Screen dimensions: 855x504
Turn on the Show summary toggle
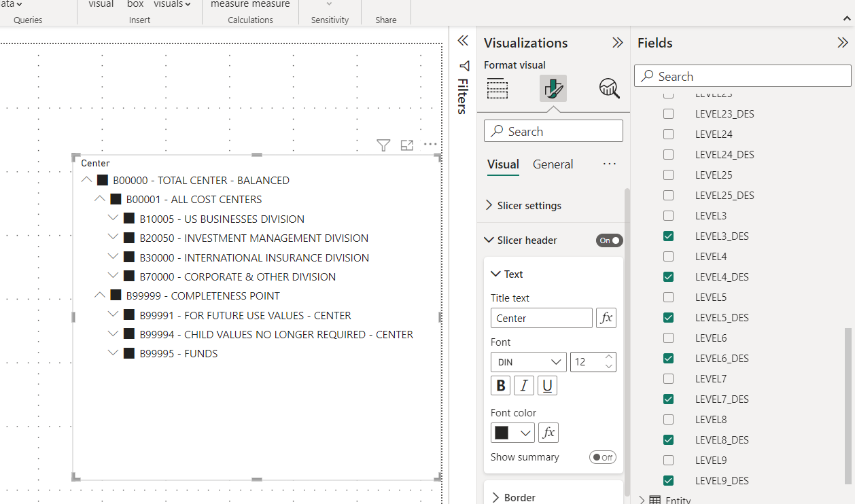603,457
